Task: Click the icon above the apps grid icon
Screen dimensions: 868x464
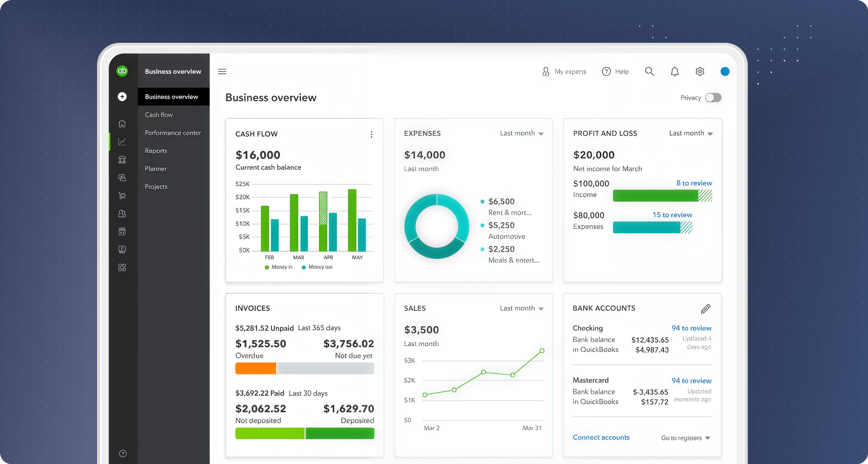Action: 122,250
